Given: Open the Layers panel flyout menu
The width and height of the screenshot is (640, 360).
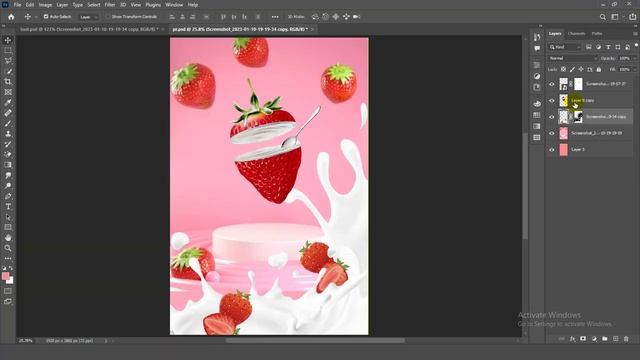Looking at the screenshot, I should coord(636,33).
